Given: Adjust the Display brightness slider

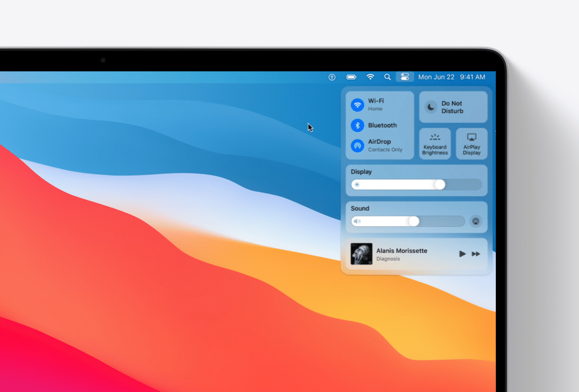Looking at the screenshot, I should coord(439,185).
